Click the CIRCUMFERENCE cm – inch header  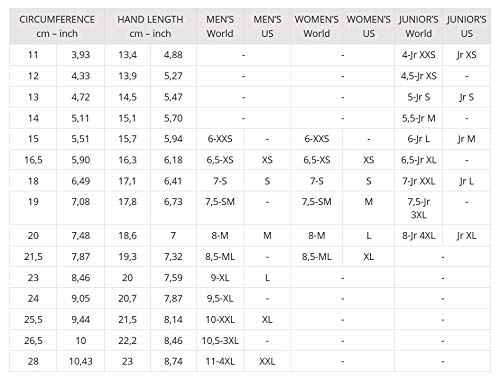[x=57, y=27]
